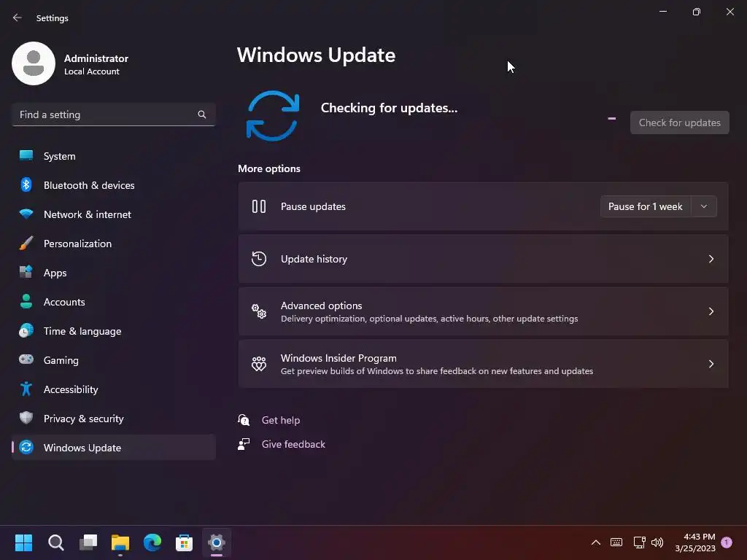Select Bluetooth & devices in sidebar
Screen dimensions: 747x560
pos(113,185)
